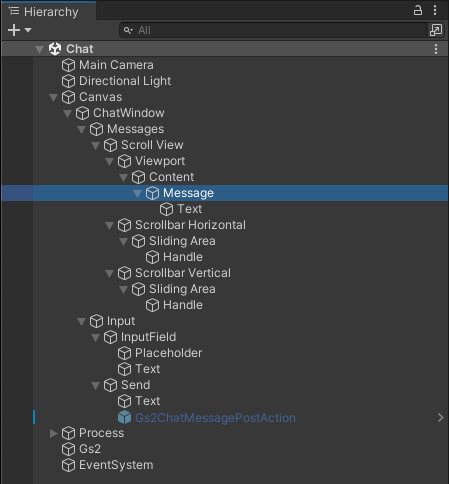The width and height of the screenshot is (449, 484).
Task: Open the create dropdown arrow beside plus
Action: point(28,30)
